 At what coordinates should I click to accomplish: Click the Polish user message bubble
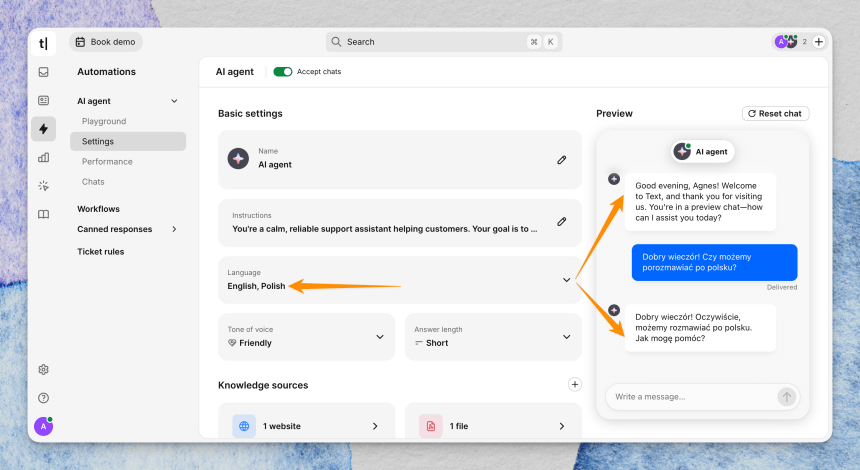pyautogui.click(x=714, y=262)
